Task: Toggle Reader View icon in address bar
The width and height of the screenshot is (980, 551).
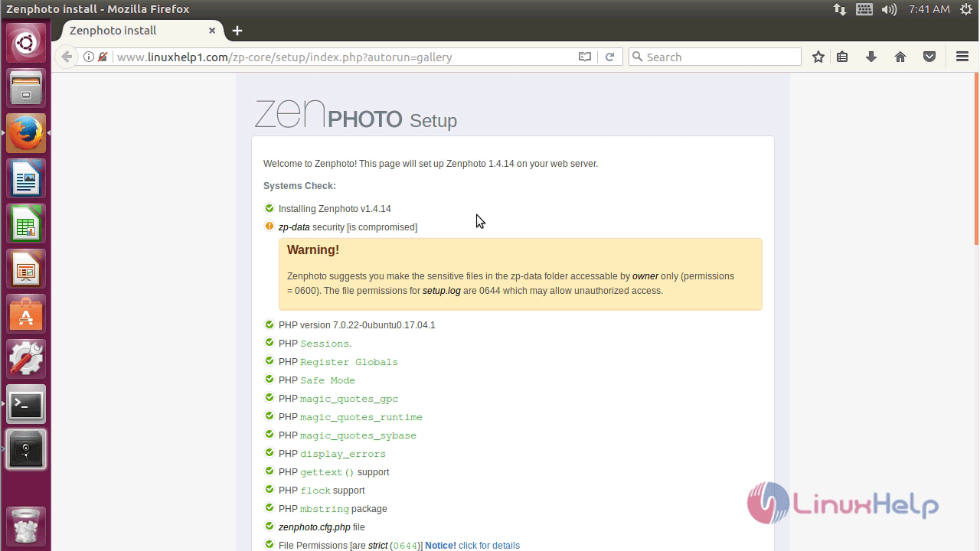Action: click(x=585, y=57)
